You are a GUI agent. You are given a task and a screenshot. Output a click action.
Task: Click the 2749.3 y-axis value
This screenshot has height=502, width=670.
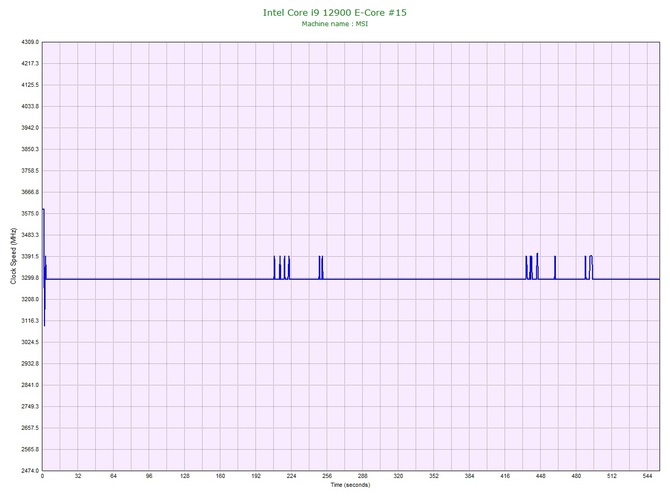pyautogui.click(x=30, y=406)
